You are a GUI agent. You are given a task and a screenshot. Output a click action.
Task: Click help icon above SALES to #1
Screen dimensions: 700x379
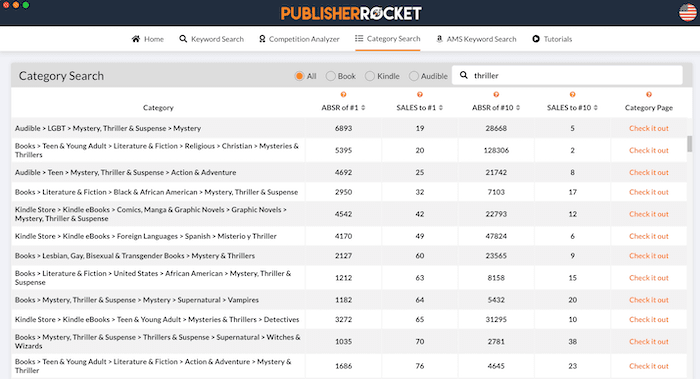point(420,95)
